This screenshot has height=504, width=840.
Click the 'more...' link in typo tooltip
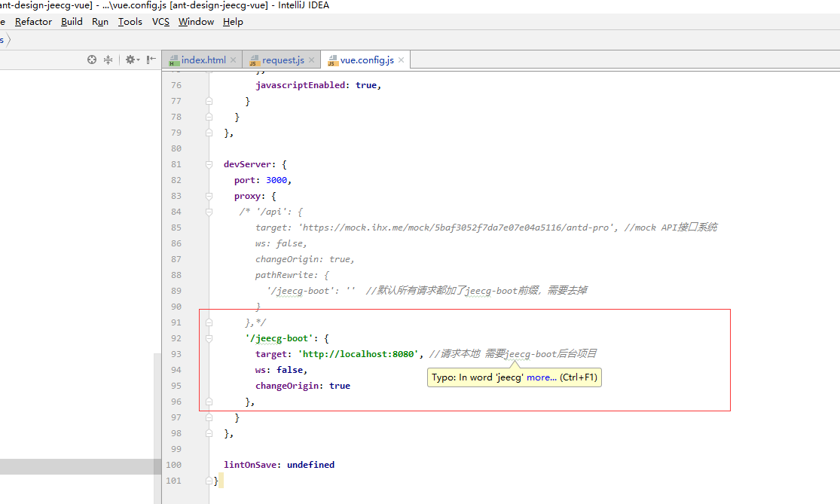tap(542, 377)
